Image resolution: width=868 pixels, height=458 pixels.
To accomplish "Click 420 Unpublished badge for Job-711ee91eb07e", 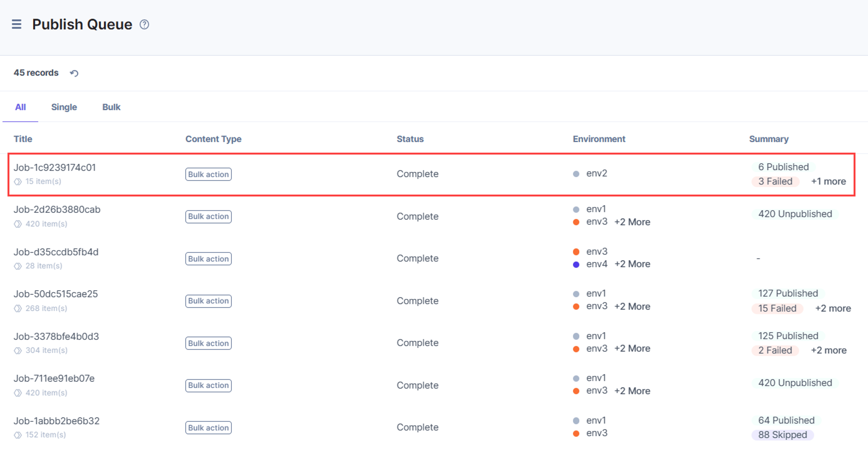I will tap(795, 383).
